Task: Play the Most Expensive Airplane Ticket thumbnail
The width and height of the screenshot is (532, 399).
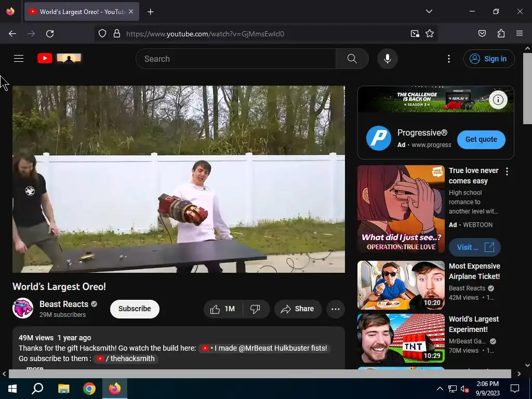Action: (401, 285)
